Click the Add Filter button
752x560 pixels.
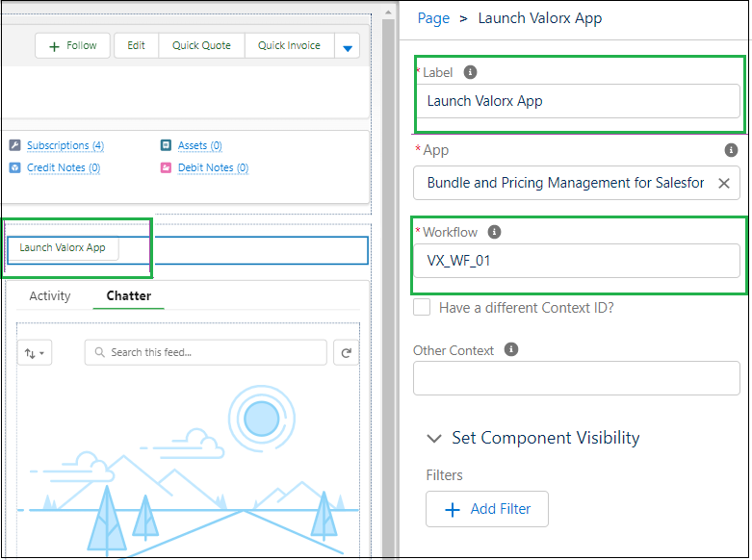click(487, 509)
